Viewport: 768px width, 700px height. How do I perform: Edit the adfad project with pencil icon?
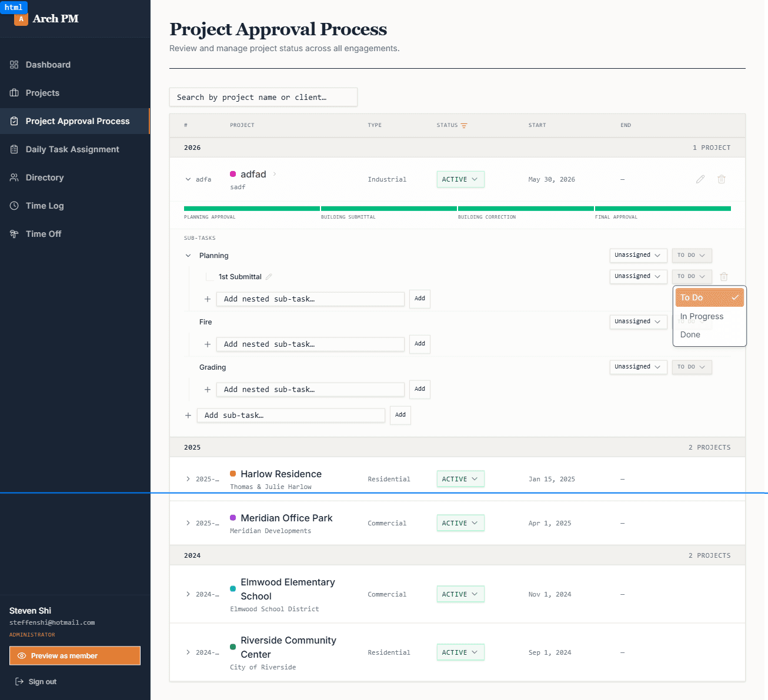(700, 179)
